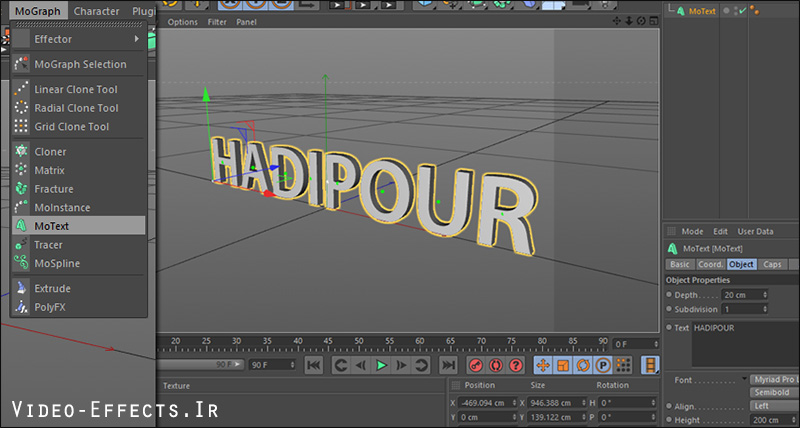800x428 pixels.
Task: Click the Record Active Objects key button
Action: coord(476,365)
